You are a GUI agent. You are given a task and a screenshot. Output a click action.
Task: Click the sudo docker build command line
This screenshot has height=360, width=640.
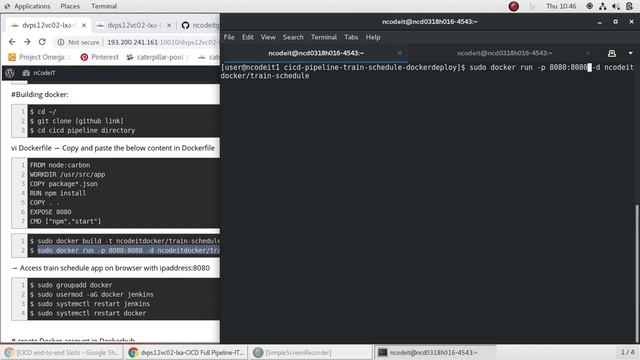coord(124,241)
